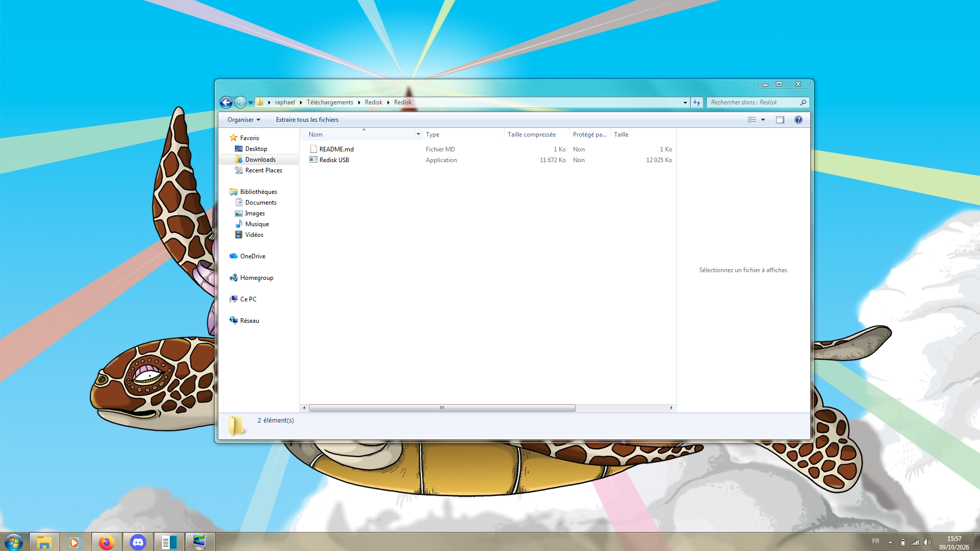Image resolution: width=980 pixels, height=551 pixels.
Task: Go back with the blue back arrow
Action: click(x=226, y=102)
